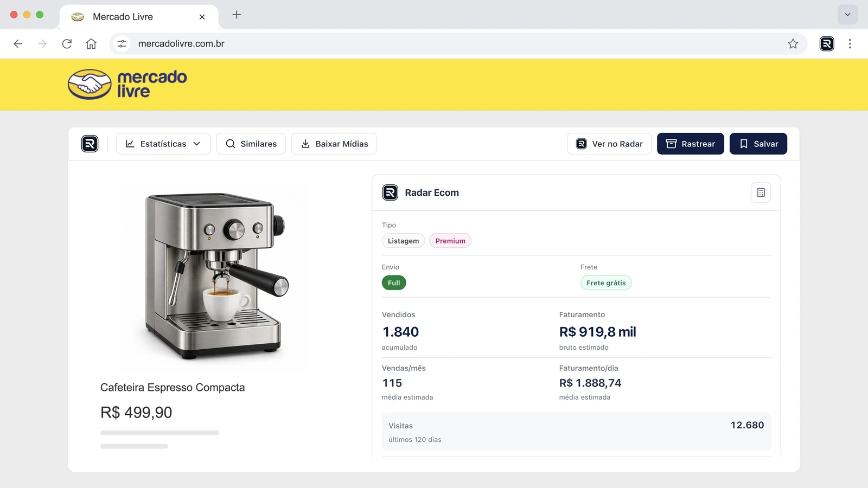The height and width of the screenshot is (488, 868).
Task: Open the browser three-dot menu
Action: (850, 43)
